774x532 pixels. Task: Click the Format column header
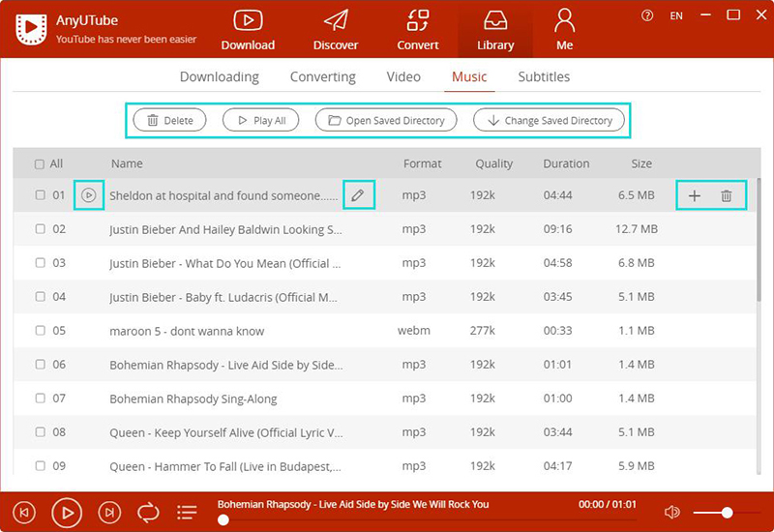pyautogui.click(x=422, y=163)
